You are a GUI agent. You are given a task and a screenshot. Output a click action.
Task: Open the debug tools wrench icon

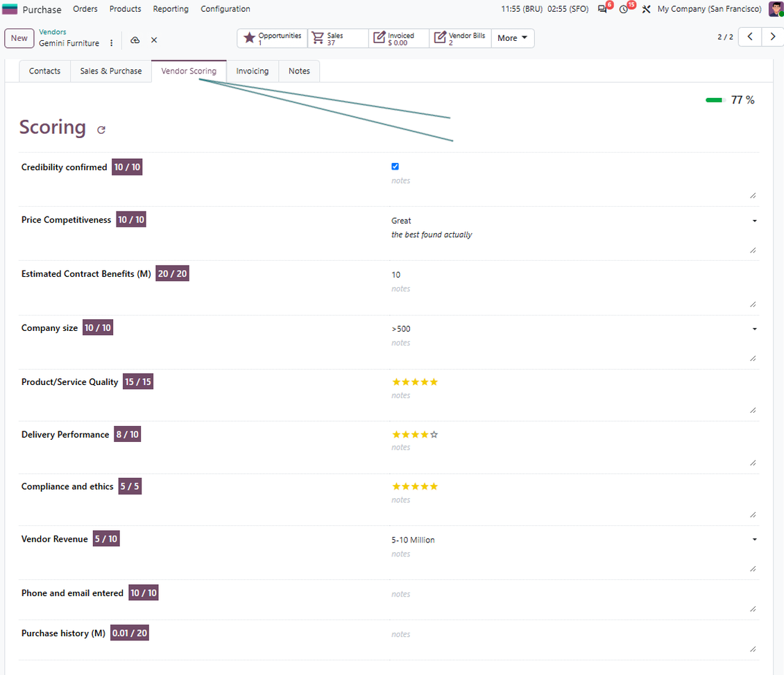(x=646, y=9)
